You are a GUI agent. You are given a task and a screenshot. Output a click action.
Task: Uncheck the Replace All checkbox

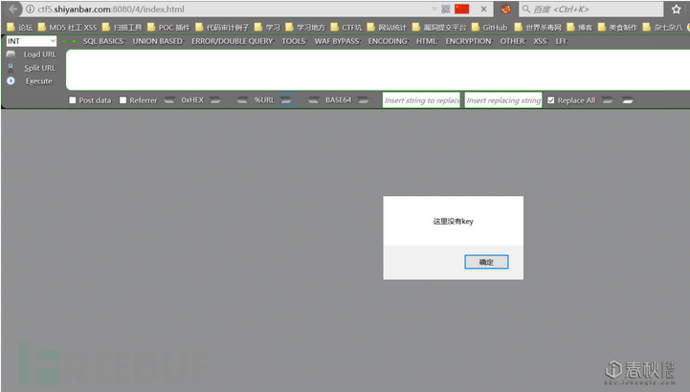551,100
